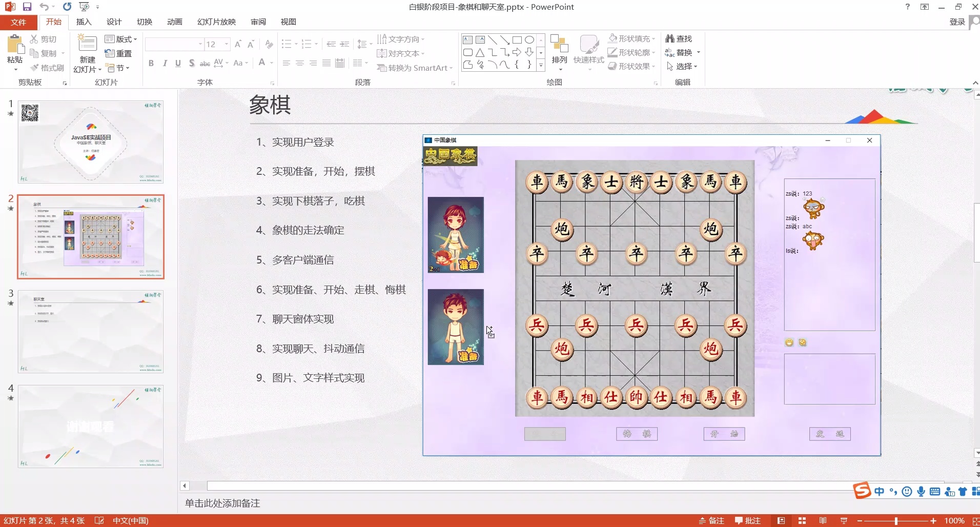Apply bold formatting with the B icon

(151, 63)
